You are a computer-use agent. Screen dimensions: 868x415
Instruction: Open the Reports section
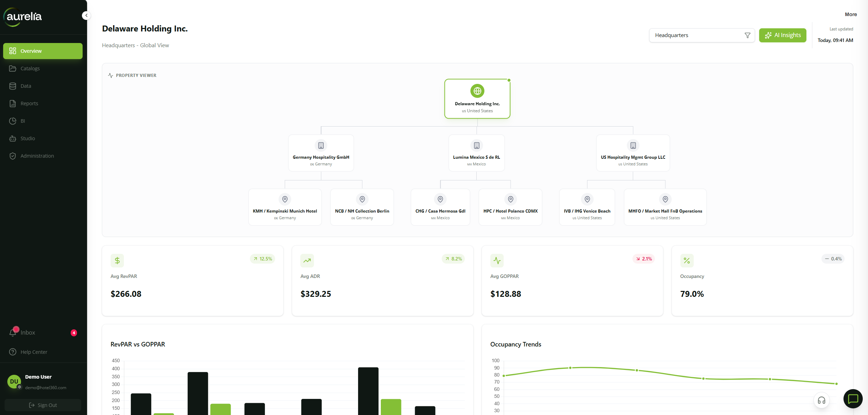43,103
